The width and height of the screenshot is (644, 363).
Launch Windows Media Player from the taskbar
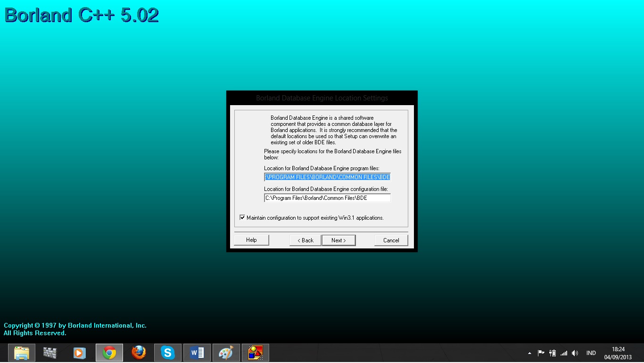point(79,352)
